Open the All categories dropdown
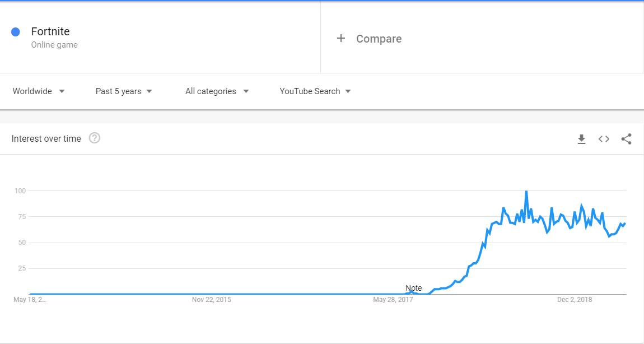The width and height of the screenshot is (644, 344). click(x=217, y=91)
